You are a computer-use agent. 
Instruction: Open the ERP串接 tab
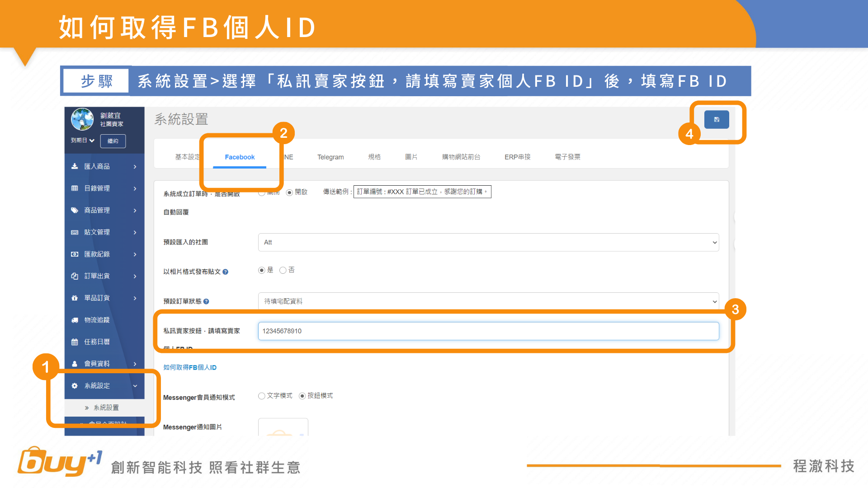tap(517, 157)
